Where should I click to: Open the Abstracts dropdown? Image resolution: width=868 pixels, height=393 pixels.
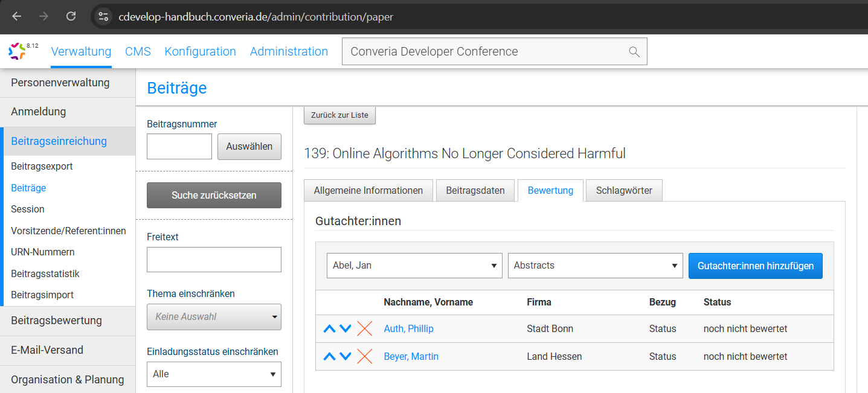(x=595, y=266)
